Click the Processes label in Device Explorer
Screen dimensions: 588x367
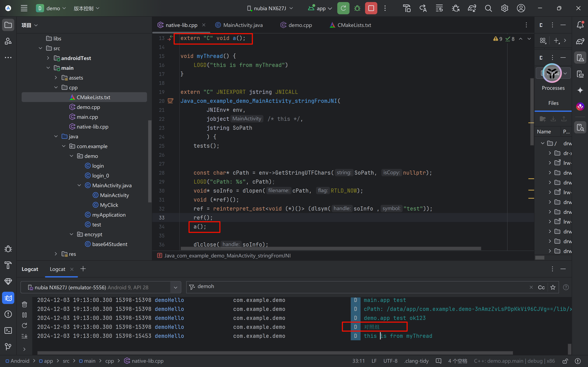(x=553, y=88)
